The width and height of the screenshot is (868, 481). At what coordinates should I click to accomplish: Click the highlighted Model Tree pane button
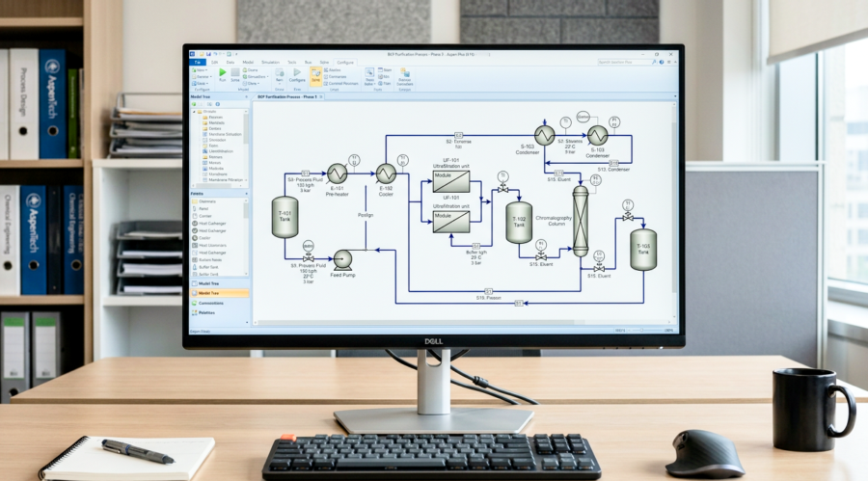coord(210,293)
